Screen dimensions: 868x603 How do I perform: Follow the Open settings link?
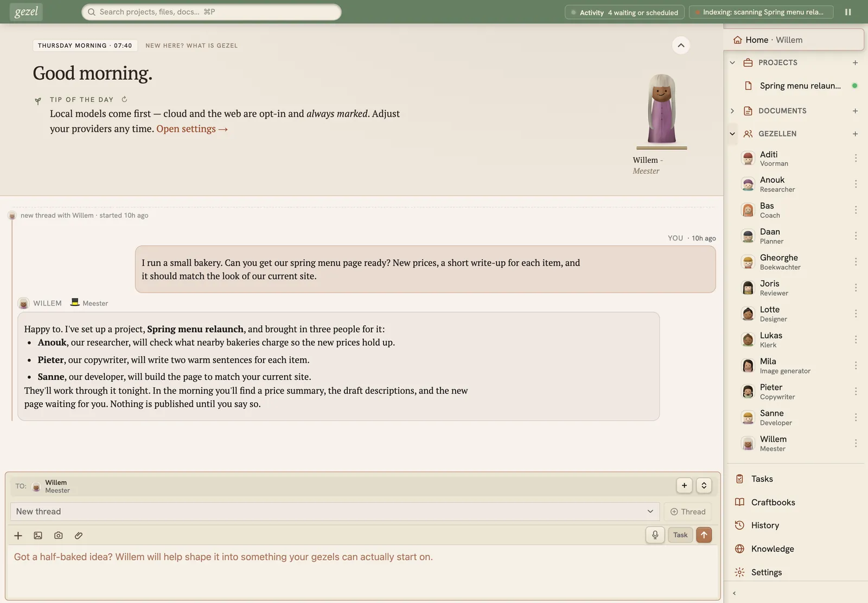[192, 129]
